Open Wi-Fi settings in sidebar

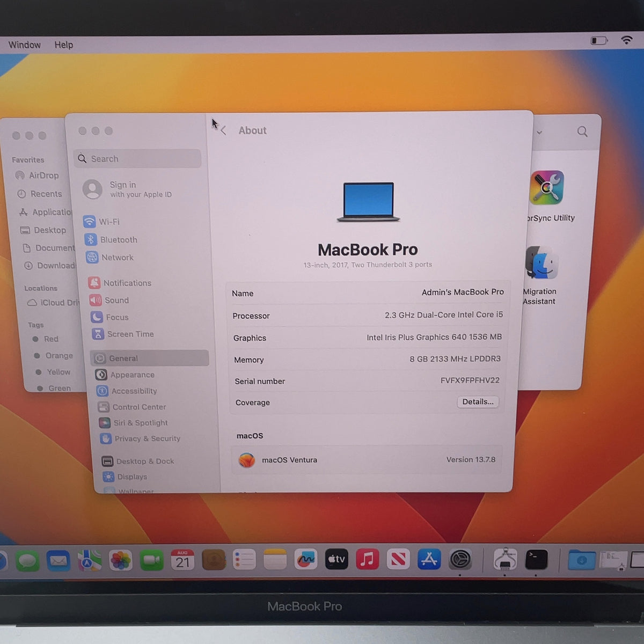coord(101,222)
